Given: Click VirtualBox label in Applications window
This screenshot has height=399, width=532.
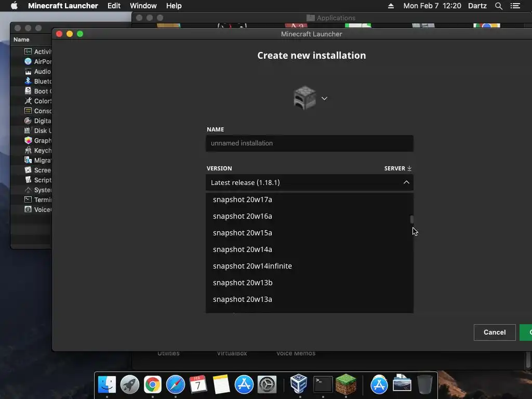Looking at the screenshot, I should 232,353.
